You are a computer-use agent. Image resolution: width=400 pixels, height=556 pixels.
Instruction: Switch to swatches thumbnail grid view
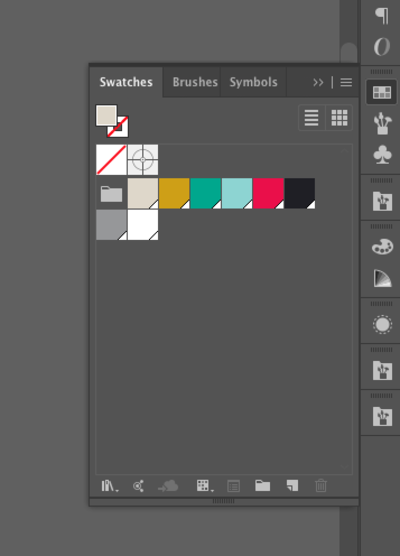pyautogui.click(x=339, y=118)
